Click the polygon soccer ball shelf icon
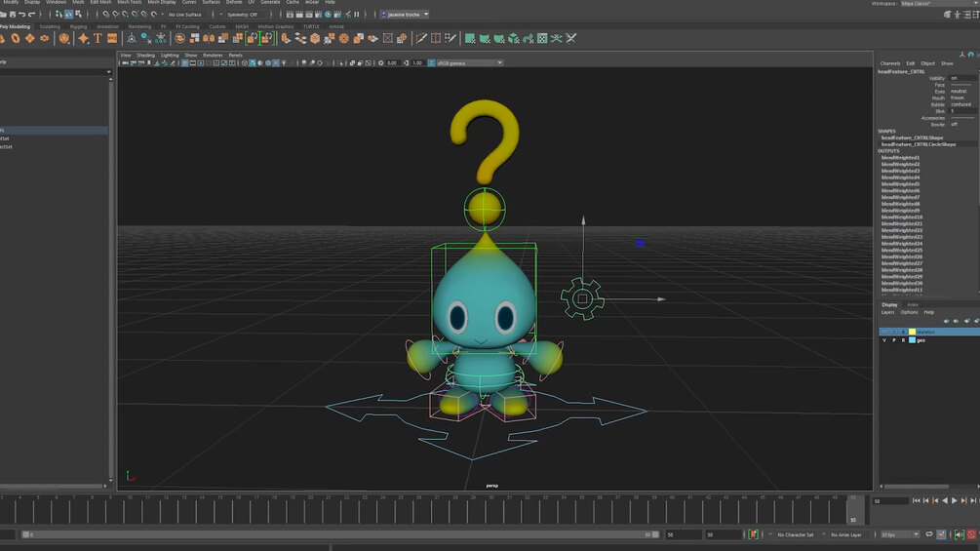This screenshot has height=551, width=980. coord(63,38)
